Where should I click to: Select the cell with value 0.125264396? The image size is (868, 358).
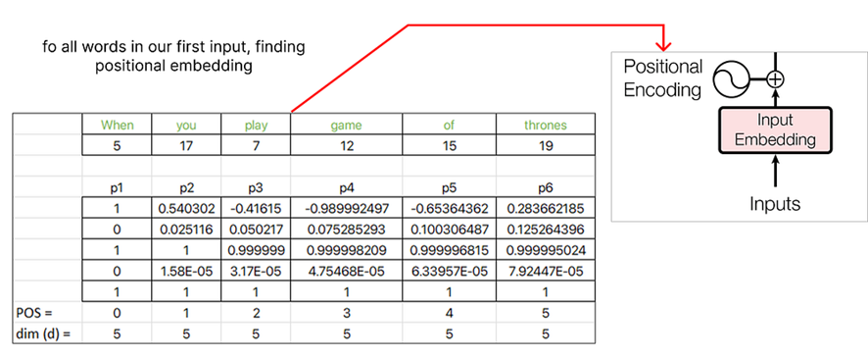pyautogui.click(x=546, y=230)
